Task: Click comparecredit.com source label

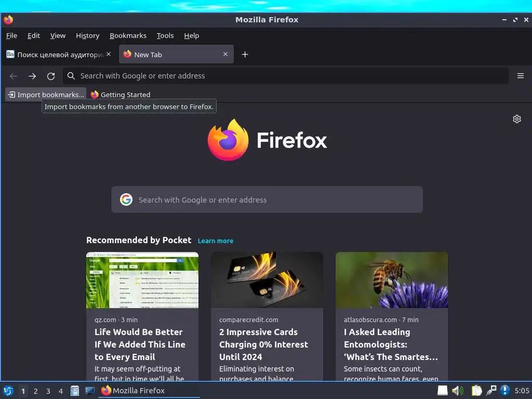Action: (249, 320)
